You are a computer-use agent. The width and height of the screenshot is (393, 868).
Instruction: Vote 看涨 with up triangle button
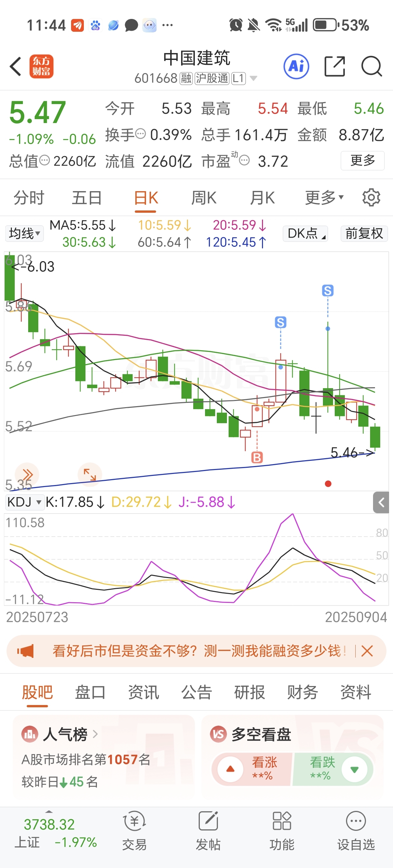[231, 769]
